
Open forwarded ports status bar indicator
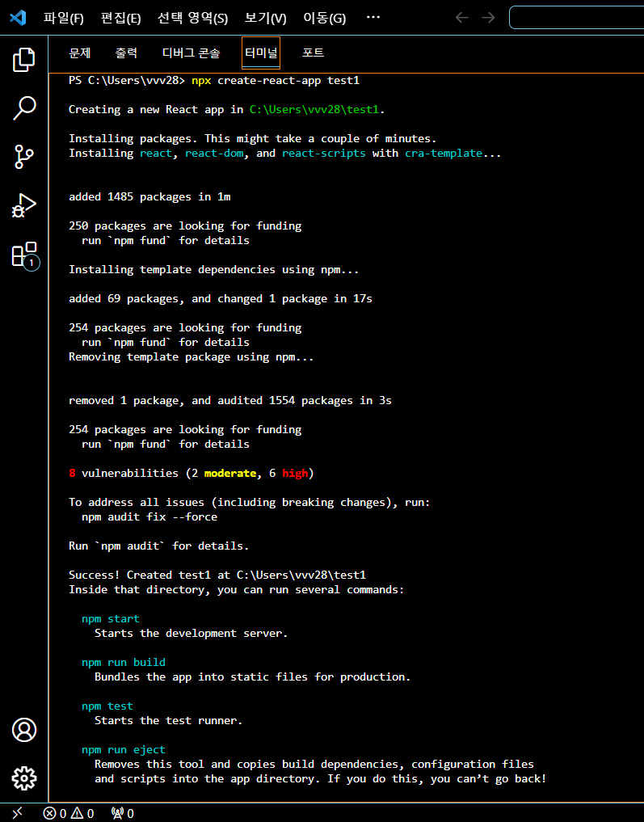click(x=123, y=813)
